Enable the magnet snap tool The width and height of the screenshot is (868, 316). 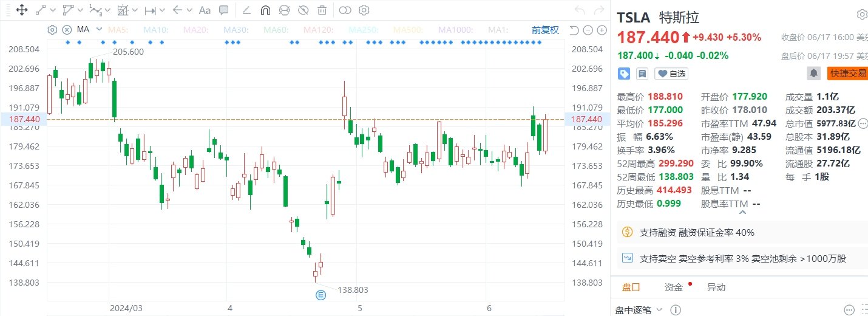click(265, 10)
